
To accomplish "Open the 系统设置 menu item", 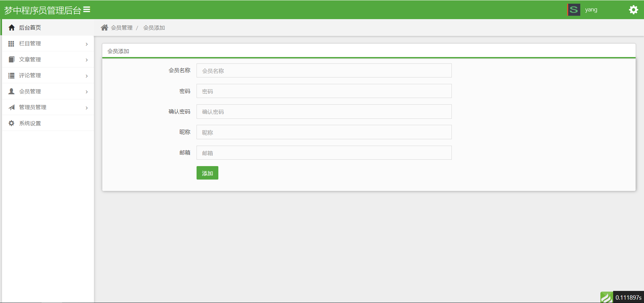I will click(x=48, y=123).
